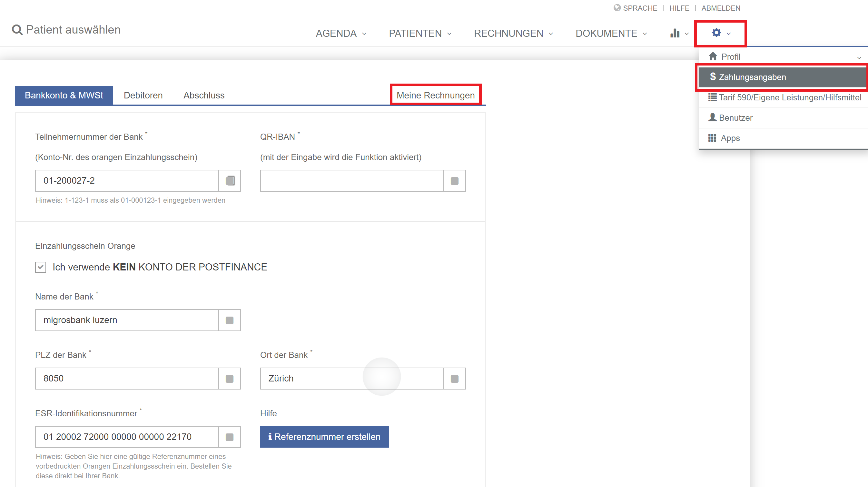Click the PLZ der Bank field showing 8050

tap(127, 379)
